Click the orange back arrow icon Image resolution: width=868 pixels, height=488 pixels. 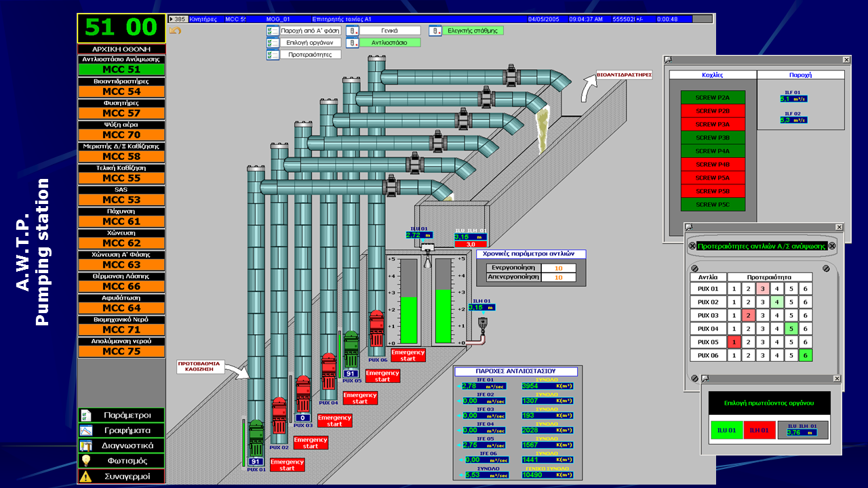[175, 30]
